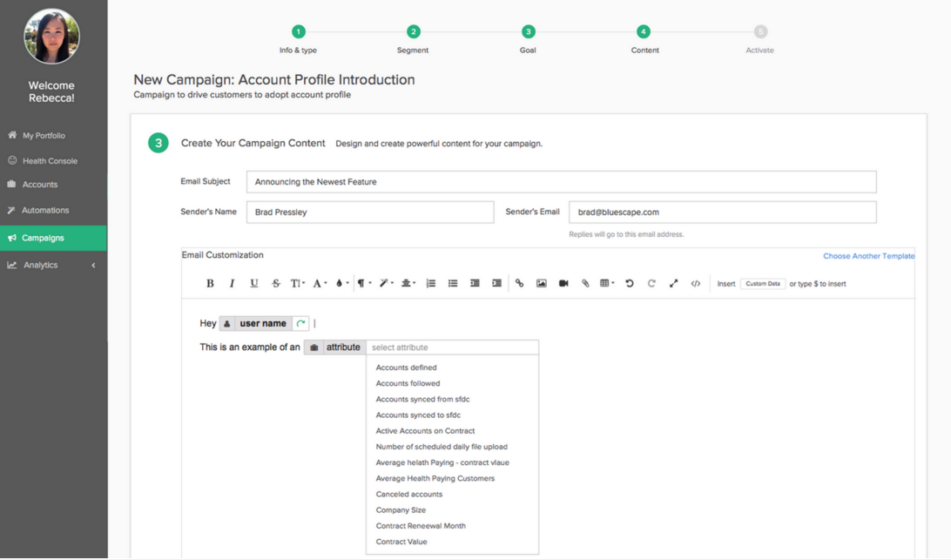Viewport: 951px width, 560px height.
Task: Increase paragraph indent
Action: pyautogui.click(x=496, y=283)
